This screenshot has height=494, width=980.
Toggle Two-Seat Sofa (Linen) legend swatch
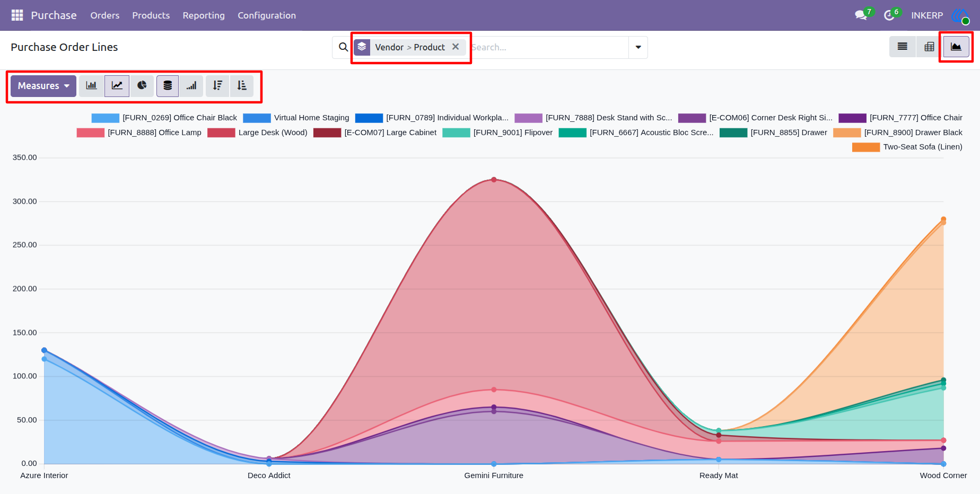[x=866, y=147]
